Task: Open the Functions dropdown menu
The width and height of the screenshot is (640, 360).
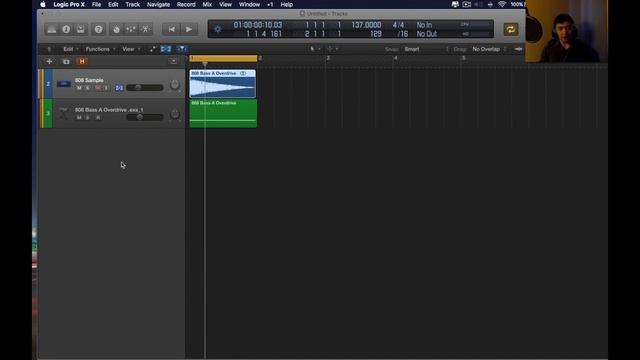Action: coord(100,49)
